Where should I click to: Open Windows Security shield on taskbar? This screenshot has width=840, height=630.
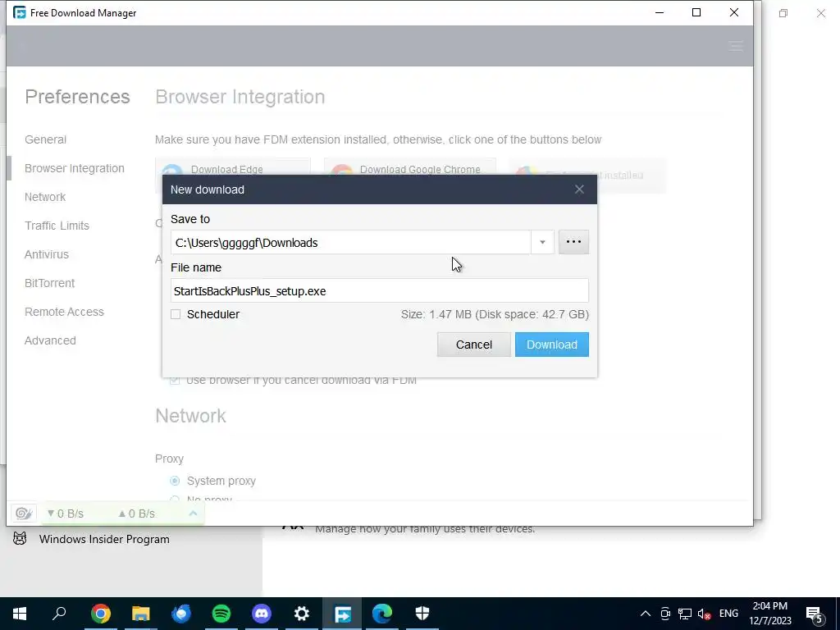(x=422, y=614)
